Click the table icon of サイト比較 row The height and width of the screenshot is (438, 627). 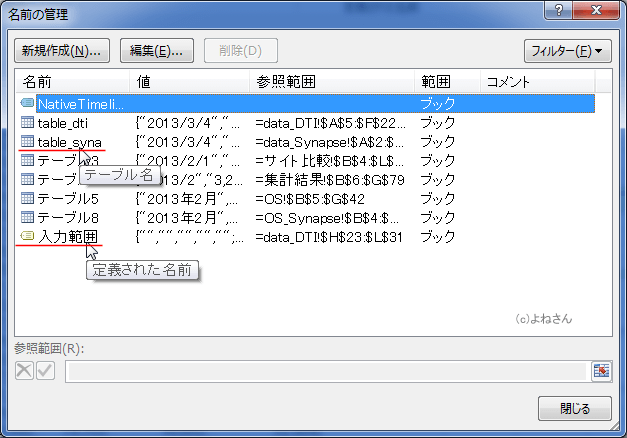[x=27, y=160]
